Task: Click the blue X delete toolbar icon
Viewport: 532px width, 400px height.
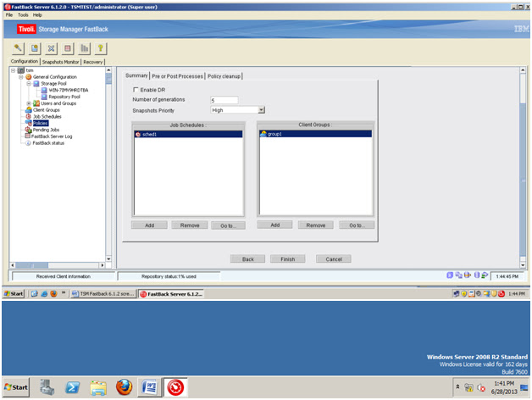Action: (51, 48)
